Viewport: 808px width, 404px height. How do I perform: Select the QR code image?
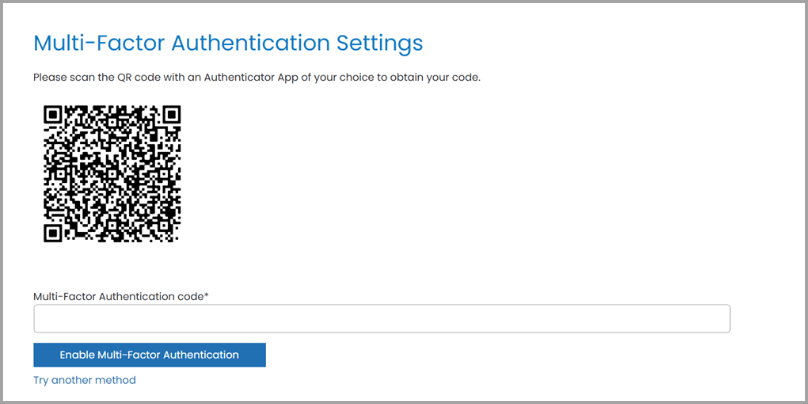(112, 174)
